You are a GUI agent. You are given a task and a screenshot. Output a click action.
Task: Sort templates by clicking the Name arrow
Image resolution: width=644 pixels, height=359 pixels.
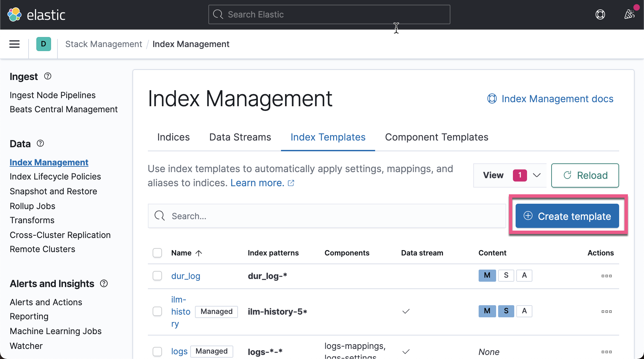[199, 253]
